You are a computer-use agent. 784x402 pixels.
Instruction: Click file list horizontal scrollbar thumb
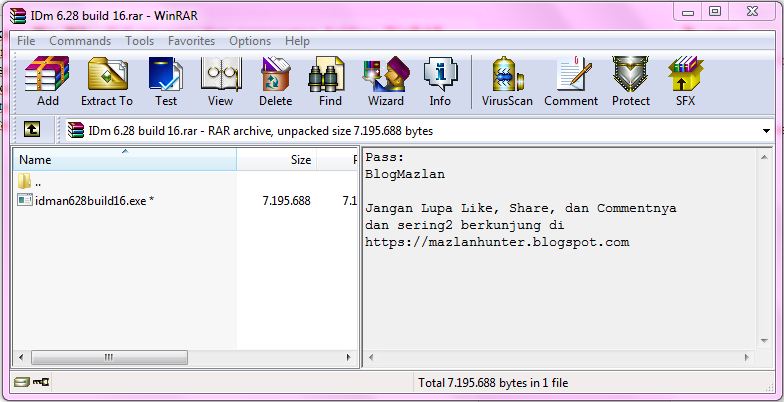click(x=109, y=358)
